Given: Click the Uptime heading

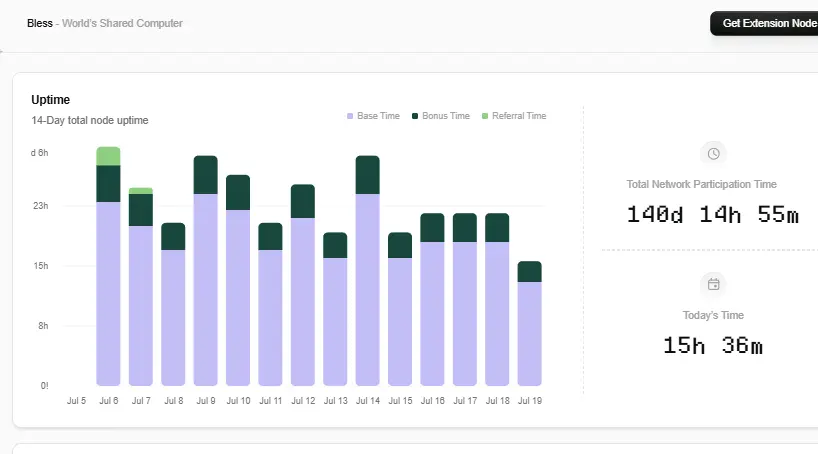Looking at the screenshot, I should pos(51,100).
